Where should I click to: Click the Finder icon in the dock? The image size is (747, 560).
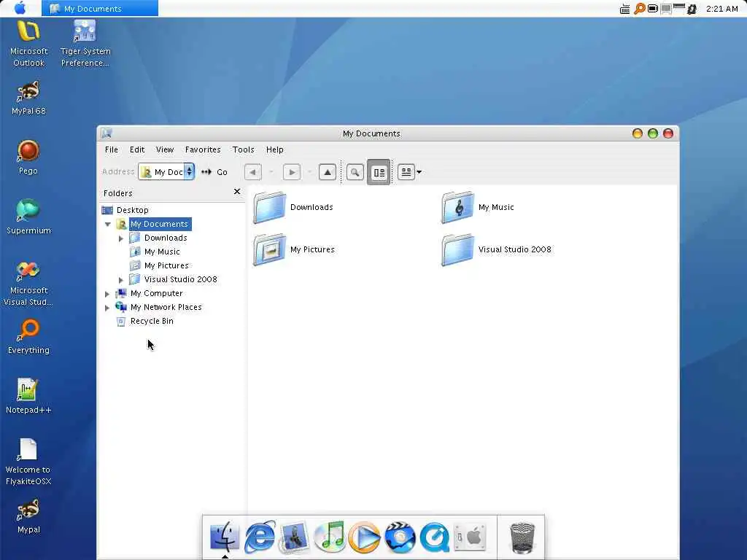tap(225, 537)
